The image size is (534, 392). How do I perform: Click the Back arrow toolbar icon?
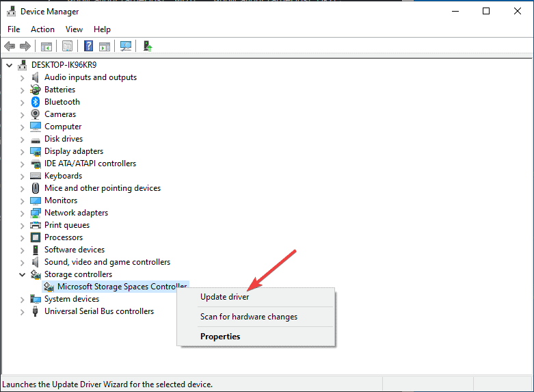[x=10, y=46]
